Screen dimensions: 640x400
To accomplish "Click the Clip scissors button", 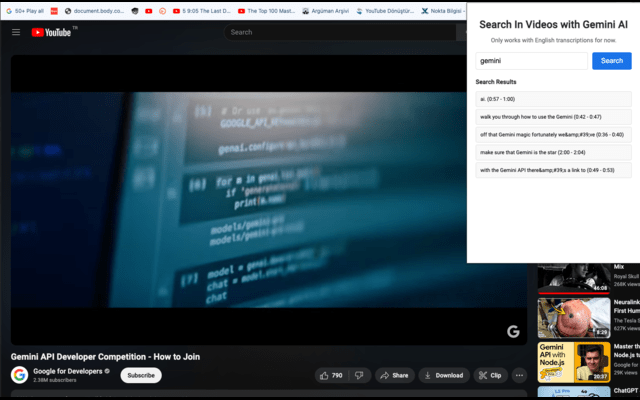I will click(x=490, y=376).
